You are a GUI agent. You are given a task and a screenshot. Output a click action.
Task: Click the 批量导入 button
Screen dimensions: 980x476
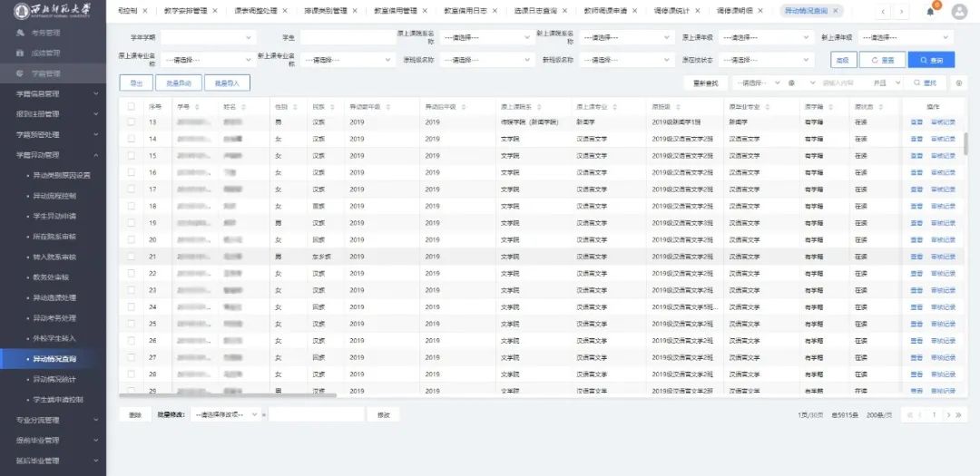point(227,83)
